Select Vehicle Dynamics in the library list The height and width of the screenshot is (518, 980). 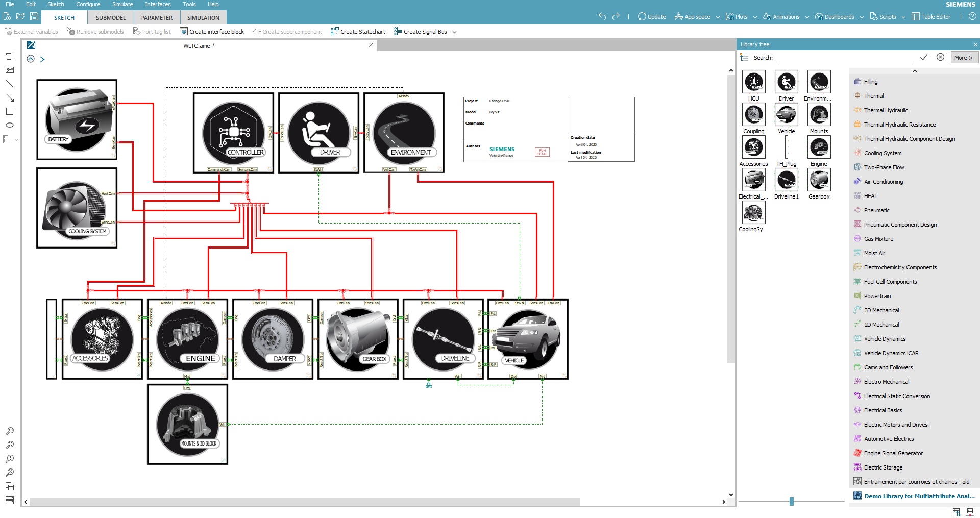tap(885, 339)
